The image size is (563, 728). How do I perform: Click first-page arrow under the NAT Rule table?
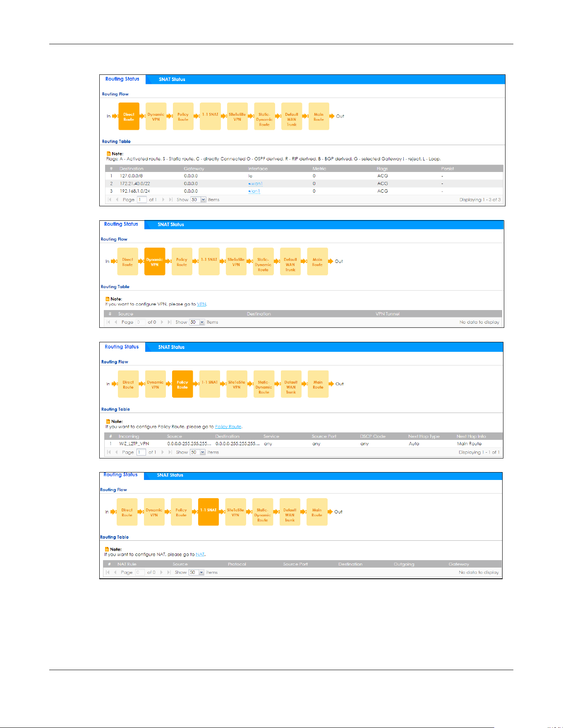[108, 573]
